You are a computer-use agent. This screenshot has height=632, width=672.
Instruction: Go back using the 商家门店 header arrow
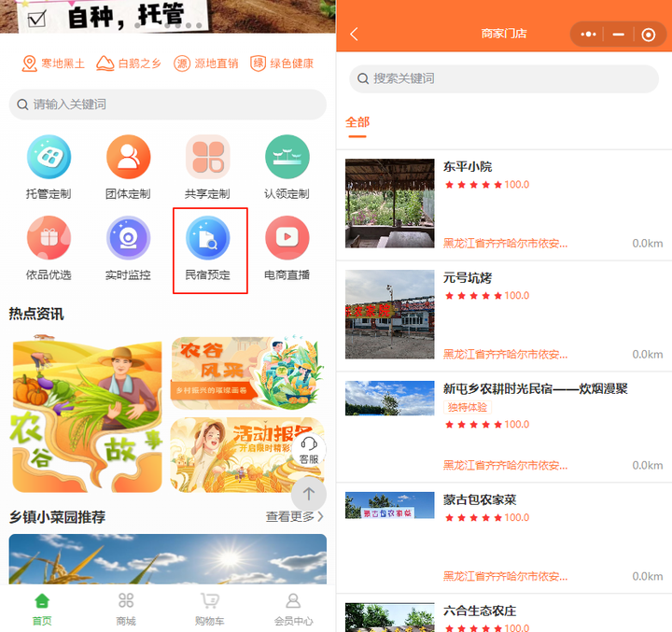(x=354, y=34)
